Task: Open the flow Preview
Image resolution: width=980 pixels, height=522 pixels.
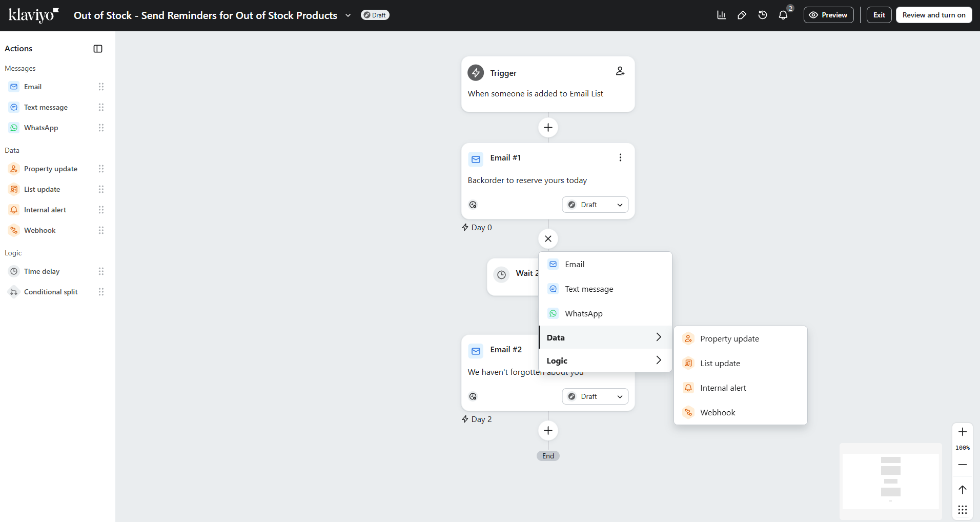Action: pyautogui.click(x=828, y=14)
